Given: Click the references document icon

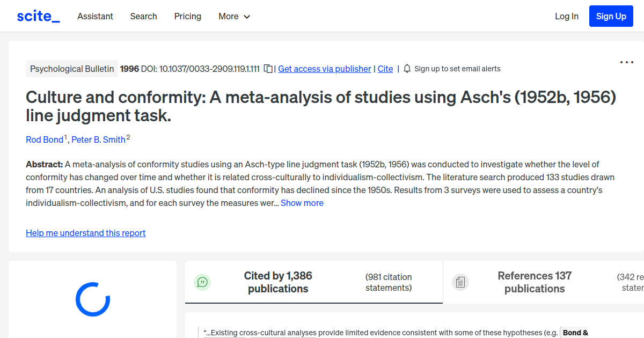Looking at the screenshot, I should pos(460,282).
